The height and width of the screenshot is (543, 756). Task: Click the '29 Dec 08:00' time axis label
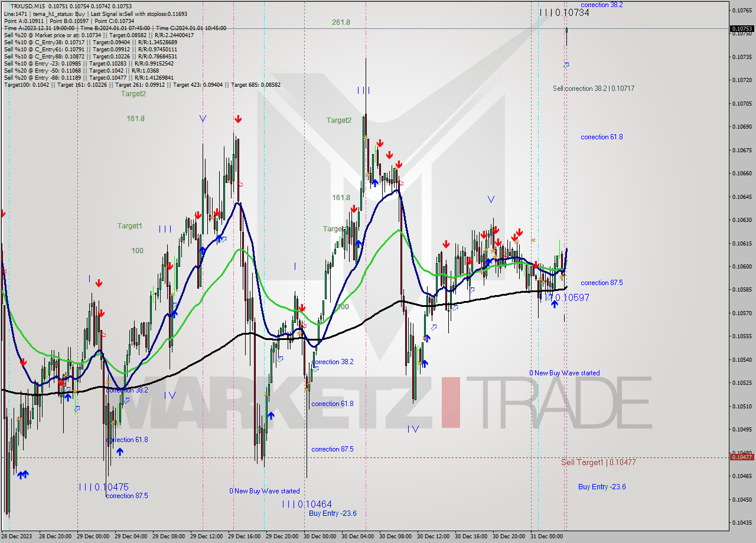pyautogui.click(x=168, y=537)
